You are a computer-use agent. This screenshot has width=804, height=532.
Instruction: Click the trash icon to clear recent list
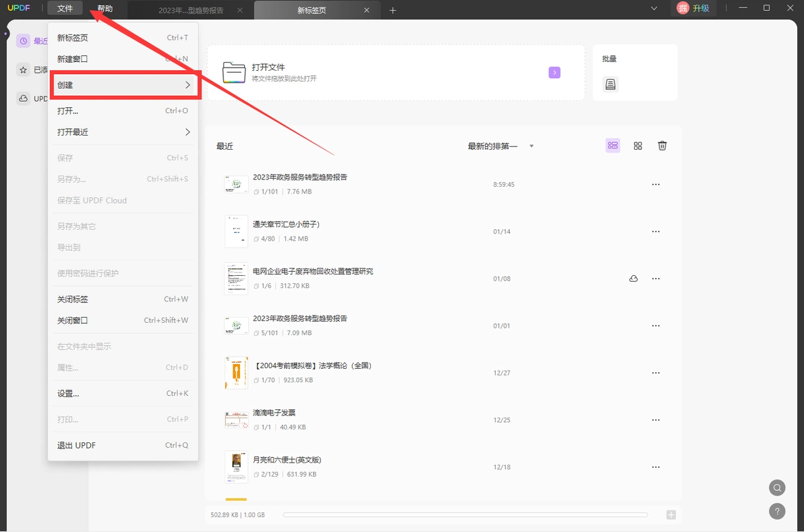tap(662, 146)
